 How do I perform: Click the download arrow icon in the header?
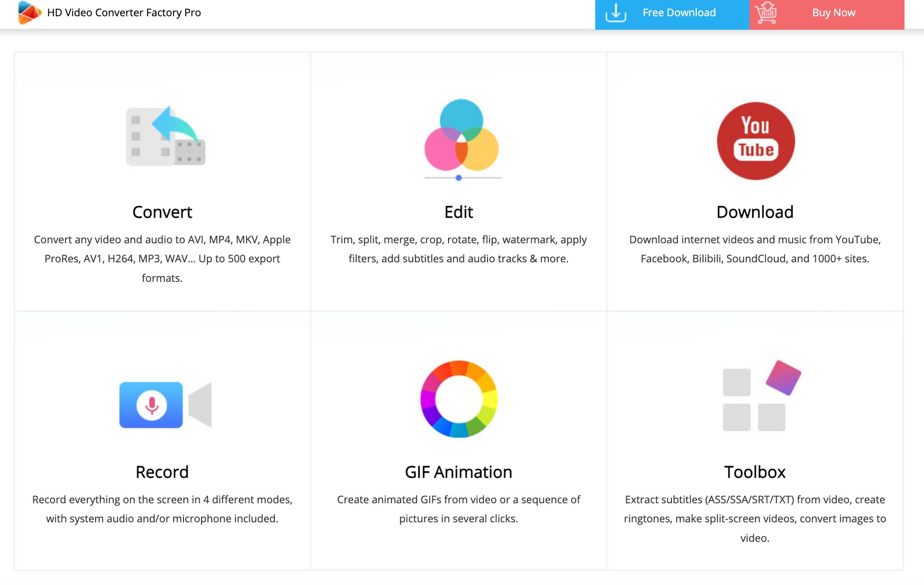[x=616, y=13]
